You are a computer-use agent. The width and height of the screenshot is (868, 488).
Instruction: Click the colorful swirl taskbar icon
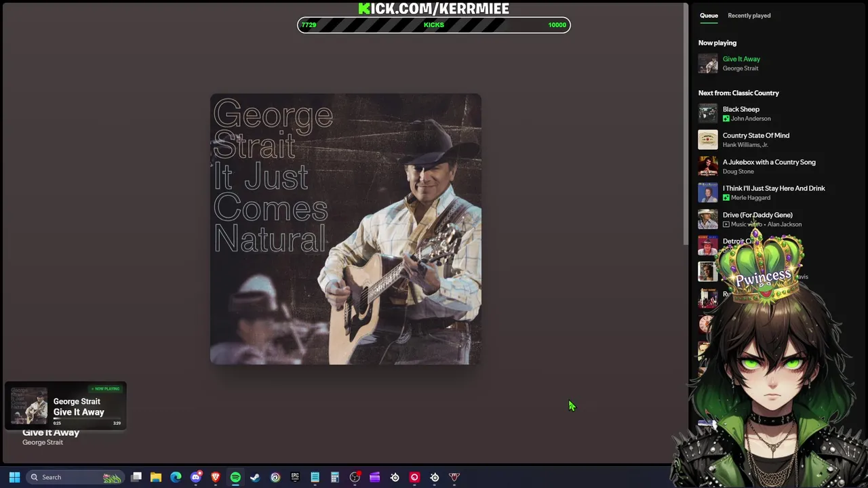point(275,477)
